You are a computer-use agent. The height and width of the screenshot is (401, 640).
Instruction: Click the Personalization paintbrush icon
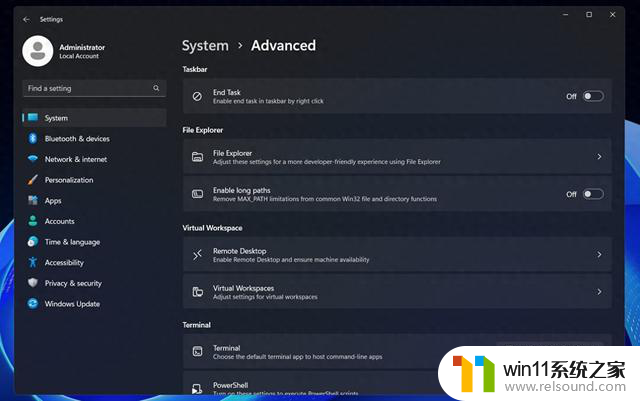tap(33, 180)
